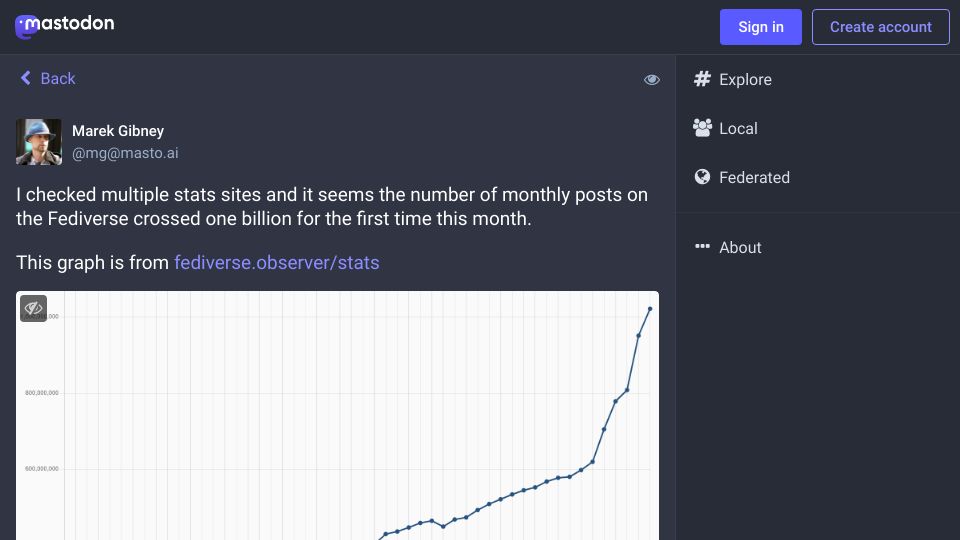Open the fediverse.observer/stats link
This screenshot has height=540, width=960.
click(x=277, y=263)
